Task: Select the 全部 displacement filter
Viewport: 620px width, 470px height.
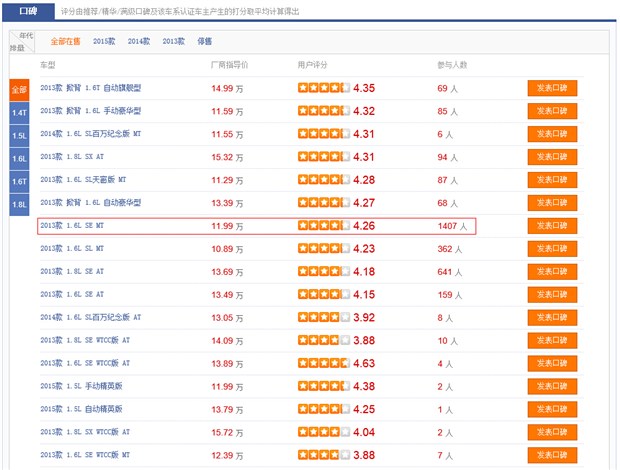Action: point(19,89)
